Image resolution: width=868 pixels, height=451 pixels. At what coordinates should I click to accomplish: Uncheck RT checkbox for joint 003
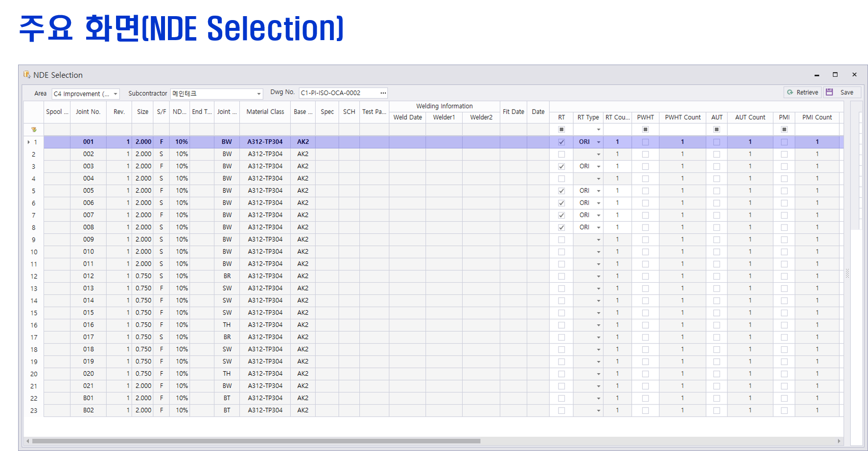[562, 166]
